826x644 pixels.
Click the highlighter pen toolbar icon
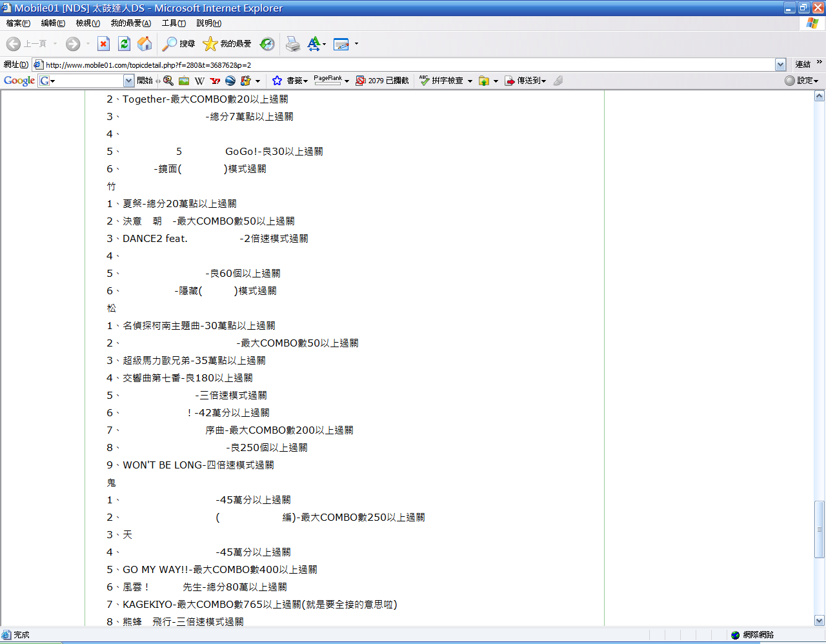tap(558, 81)
